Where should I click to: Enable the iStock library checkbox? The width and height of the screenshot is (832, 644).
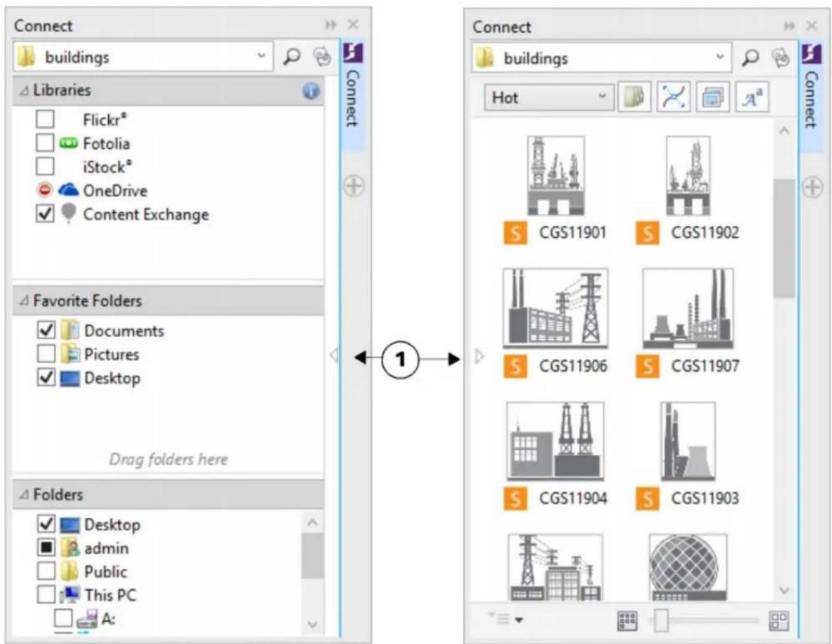tap(45, 166)
